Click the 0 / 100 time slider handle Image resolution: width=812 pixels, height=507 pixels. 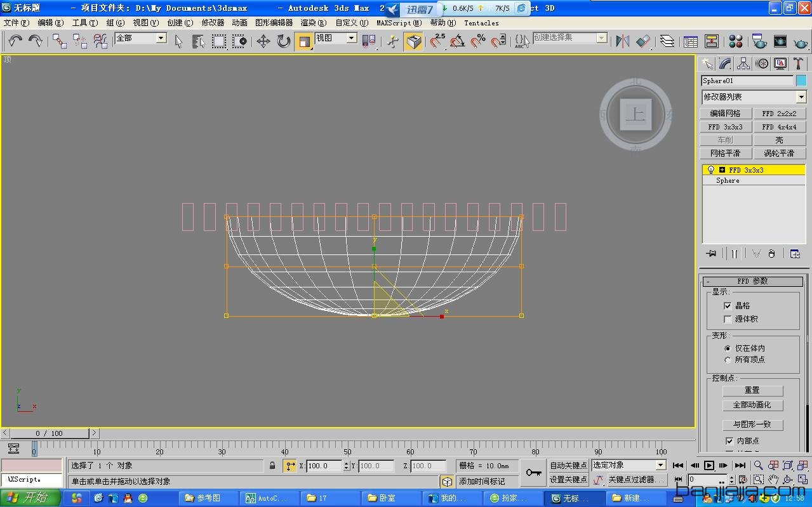point(50,433)
